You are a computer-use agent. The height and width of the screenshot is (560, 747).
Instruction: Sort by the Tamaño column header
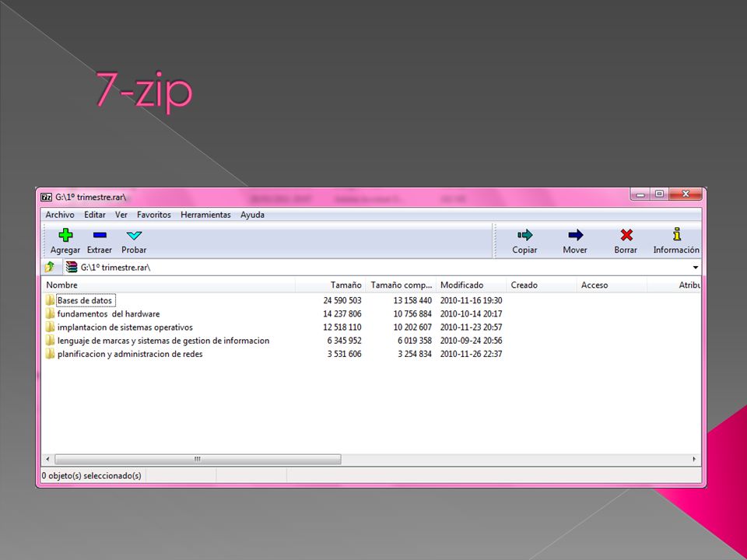pyautogui.click(x=330, y=285)
